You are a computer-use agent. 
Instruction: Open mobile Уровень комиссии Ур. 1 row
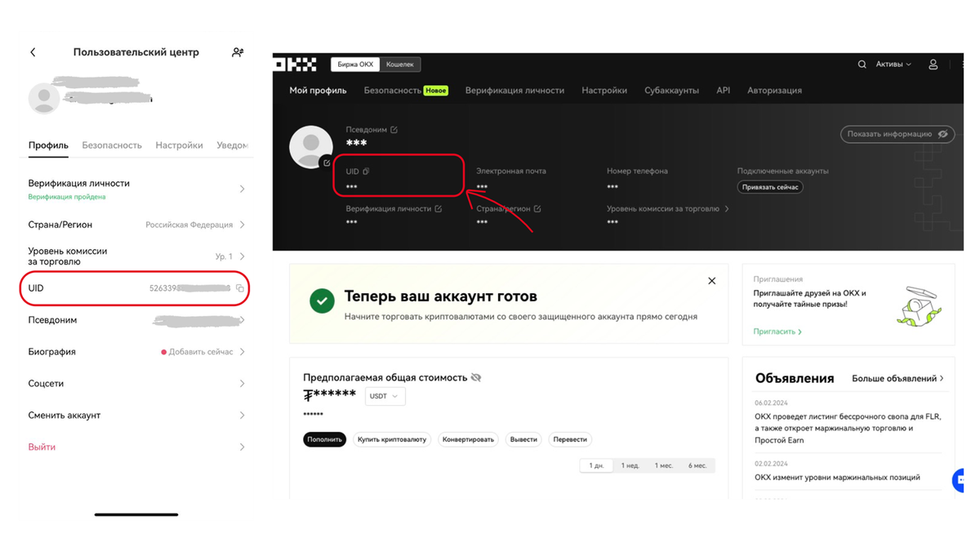click(x=136, y=256)
